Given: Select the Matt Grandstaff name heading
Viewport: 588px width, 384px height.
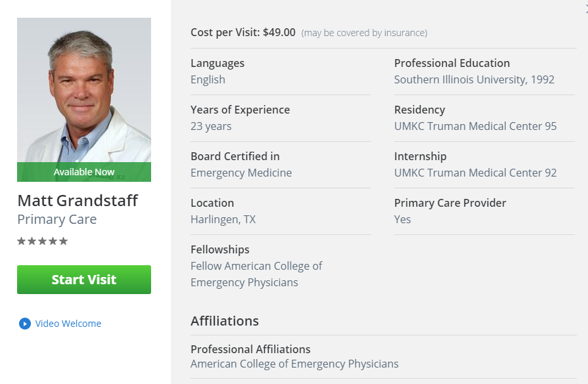Looking at the screenshot, I should pos(78,201).
